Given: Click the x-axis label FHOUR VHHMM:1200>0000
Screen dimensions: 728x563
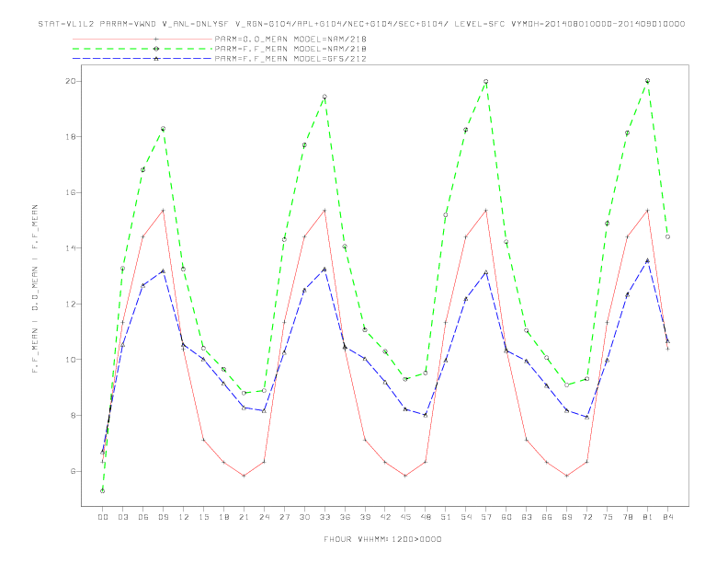Looking at the screenshot, I should tap(382, 539).
